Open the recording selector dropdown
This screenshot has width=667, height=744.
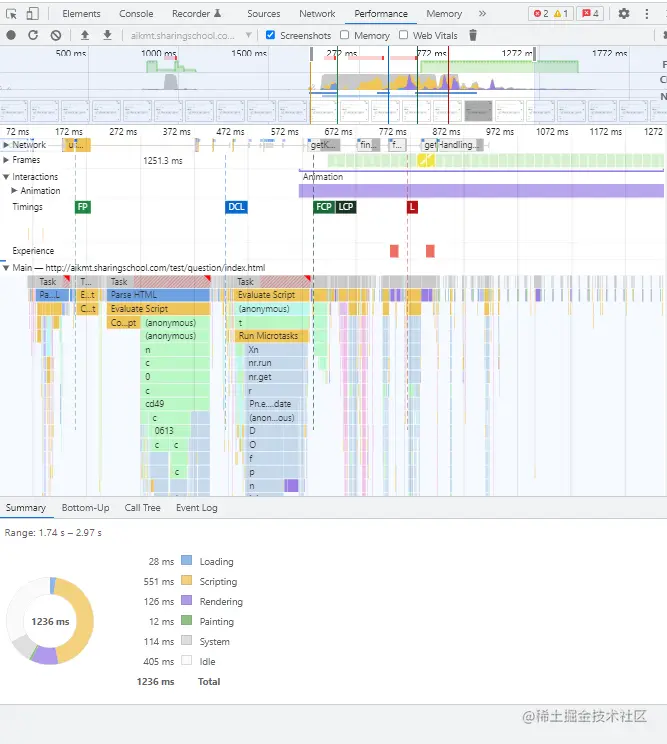click(191, 36)
